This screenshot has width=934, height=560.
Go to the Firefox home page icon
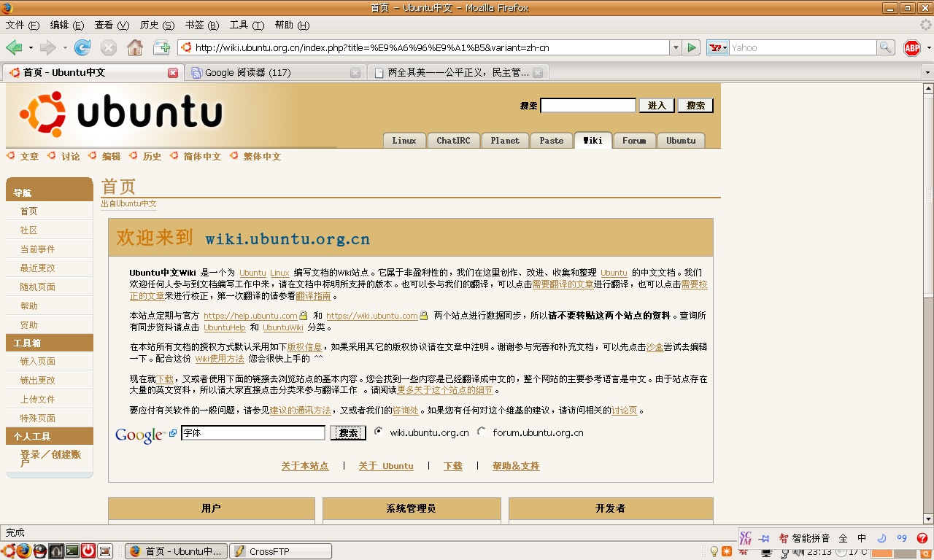135,47
